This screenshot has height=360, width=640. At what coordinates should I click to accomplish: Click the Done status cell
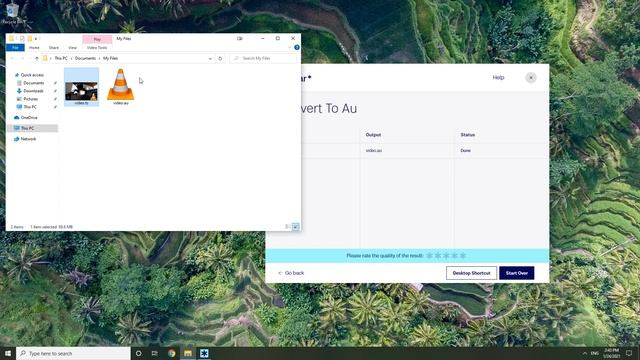pyautogui.click(x=501, y=151)
